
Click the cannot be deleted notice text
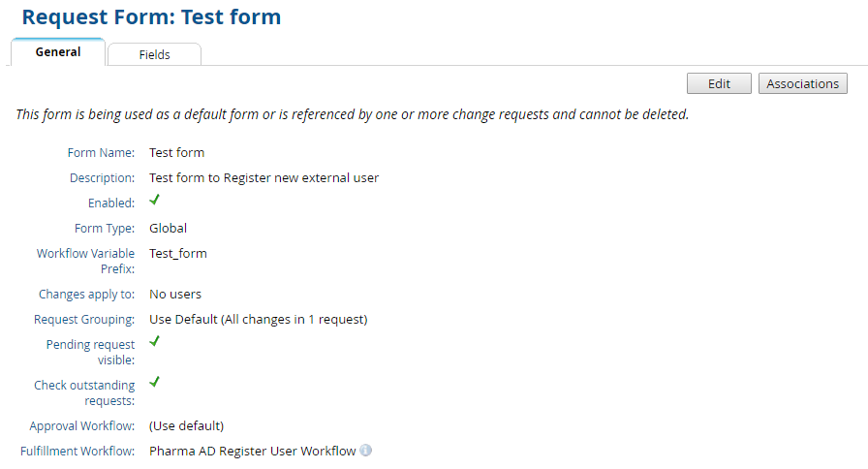click(x=352, y=114)
